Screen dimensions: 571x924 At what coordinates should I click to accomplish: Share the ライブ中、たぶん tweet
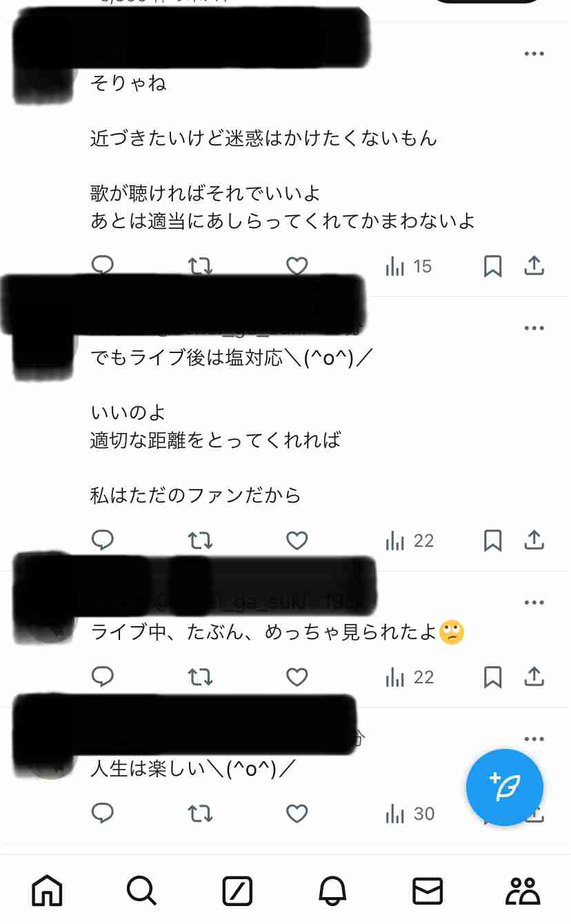click(x=534, y=677)
